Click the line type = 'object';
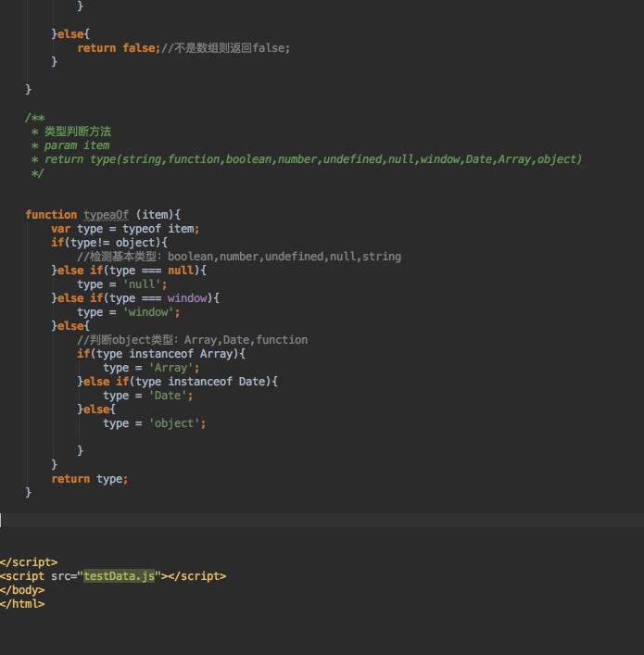 tap(155, 423)
